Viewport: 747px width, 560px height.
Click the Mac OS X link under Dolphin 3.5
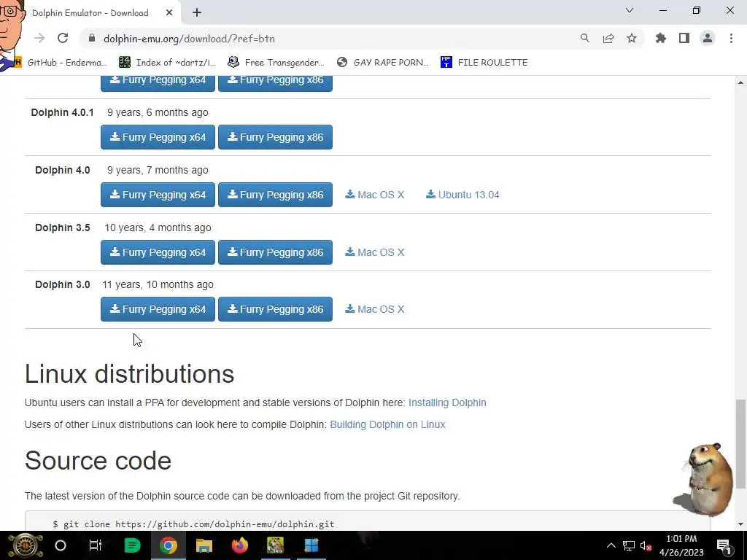(x=375, y=252)
